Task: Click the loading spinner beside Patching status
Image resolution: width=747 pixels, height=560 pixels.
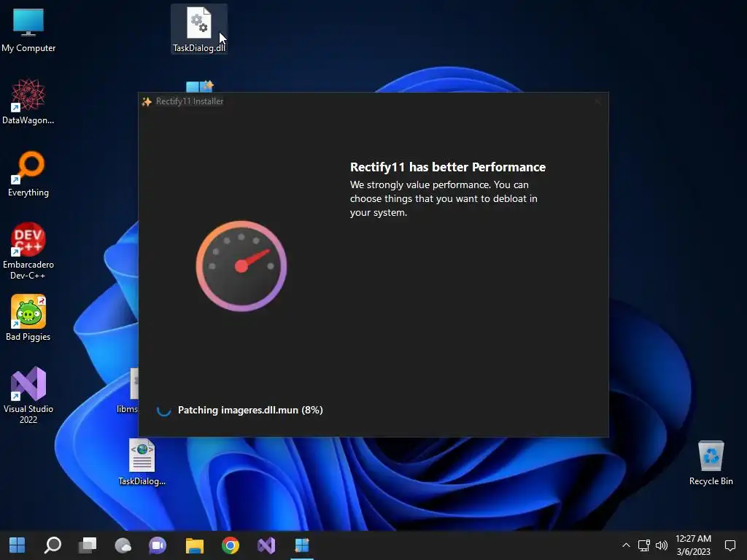Action: [164, 410]
